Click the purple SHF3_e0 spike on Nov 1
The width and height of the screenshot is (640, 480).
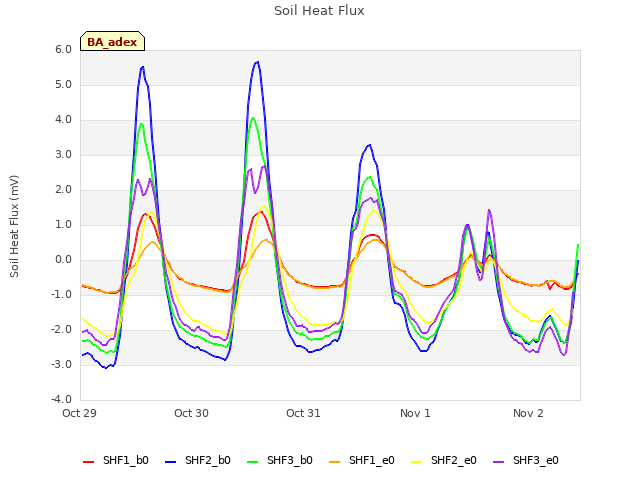(489, 210)
